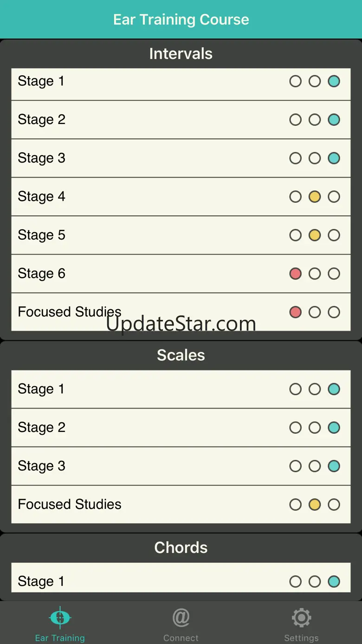The height and width of the screenshot is (644, 362).
Task: Switch to the Settings tab label
Action: [301, 638]
